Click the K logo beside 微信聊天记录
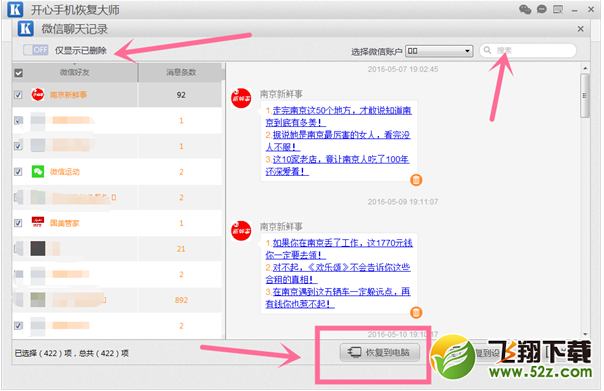 [26, 29]
